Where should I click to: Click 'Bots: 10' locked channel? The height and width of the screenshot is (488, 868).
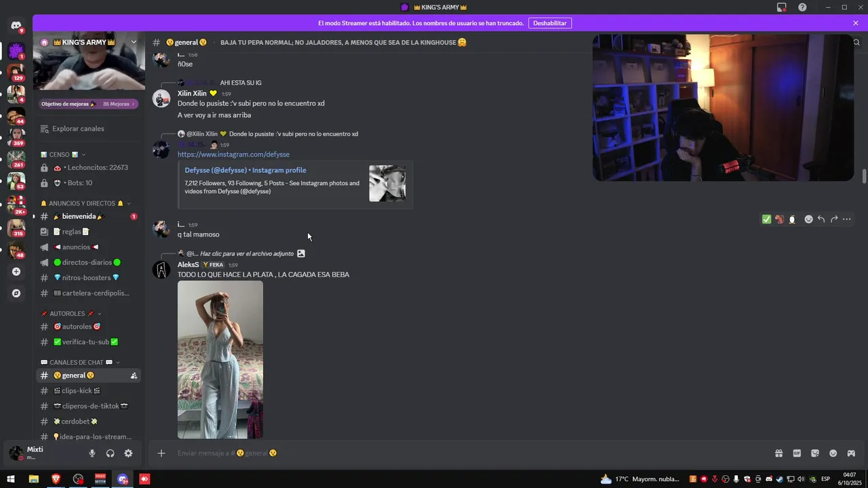point(88,183)
